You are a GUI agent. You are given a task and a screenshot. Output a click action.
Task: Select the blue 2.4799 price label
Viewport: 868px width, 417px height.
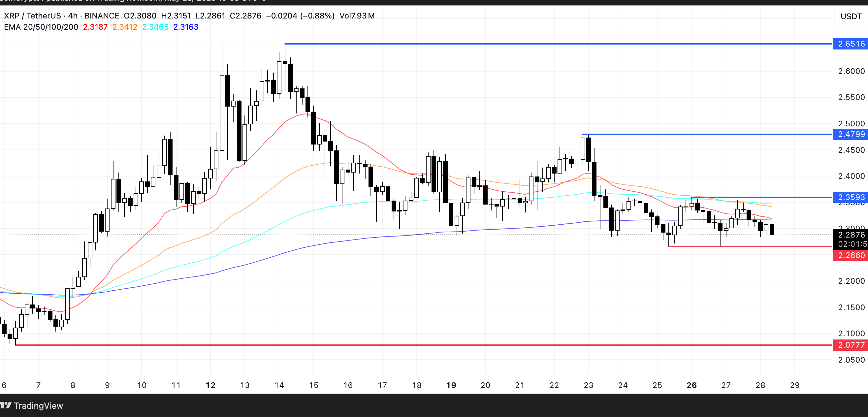[x=850, y=134]
